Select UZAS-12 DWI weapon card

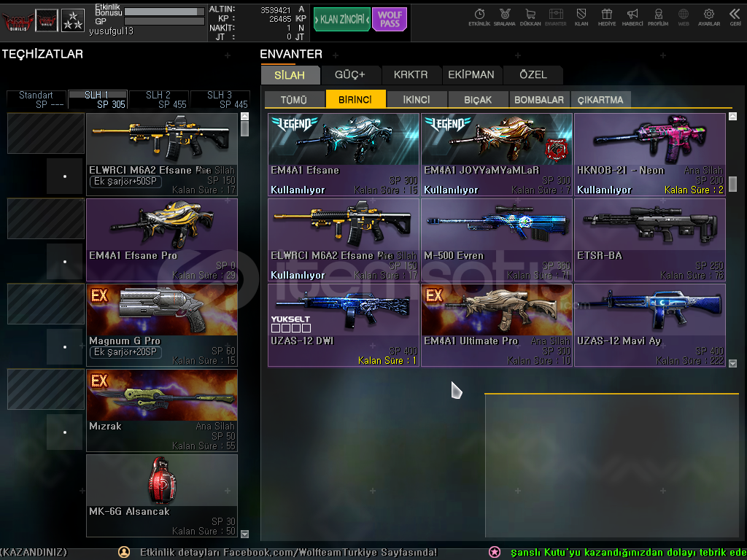click(344, 324)
